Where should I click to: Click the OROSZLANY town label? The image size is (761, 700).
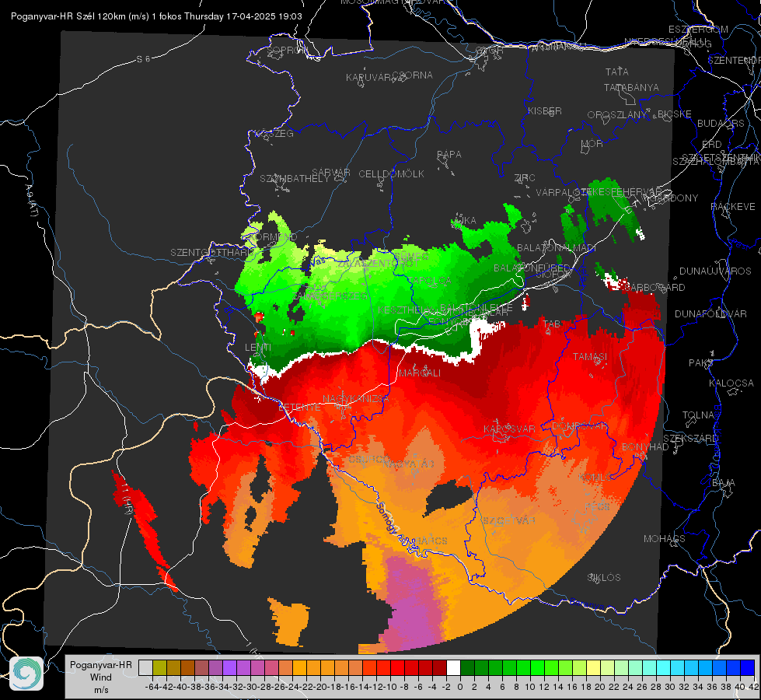(617, 115)
